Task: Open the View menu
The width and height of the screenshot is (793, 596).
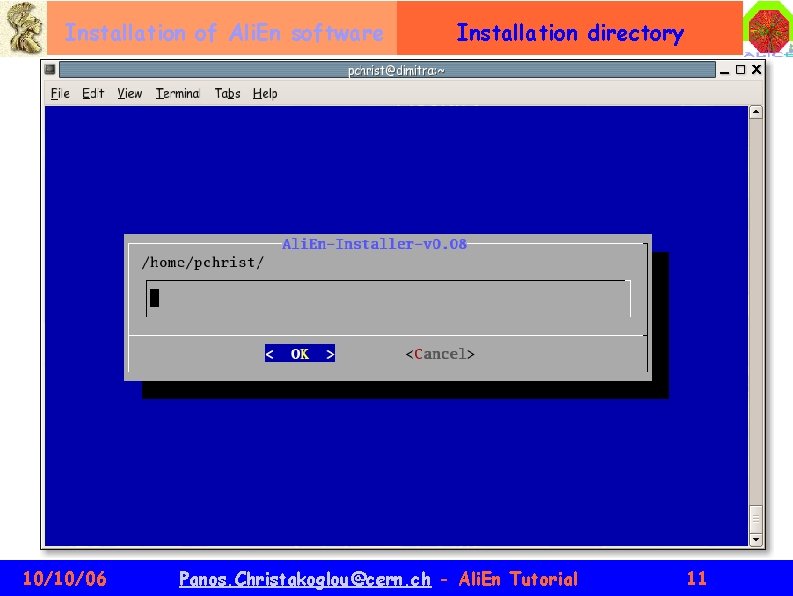Action: click(x=129, y=94)
